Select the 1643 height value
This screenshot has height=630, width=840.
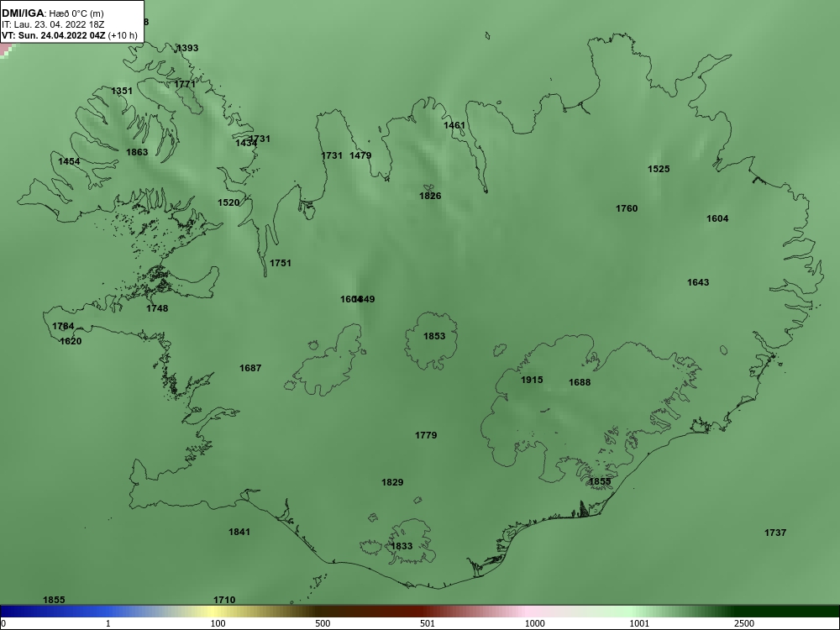click(x=698, y=282)
